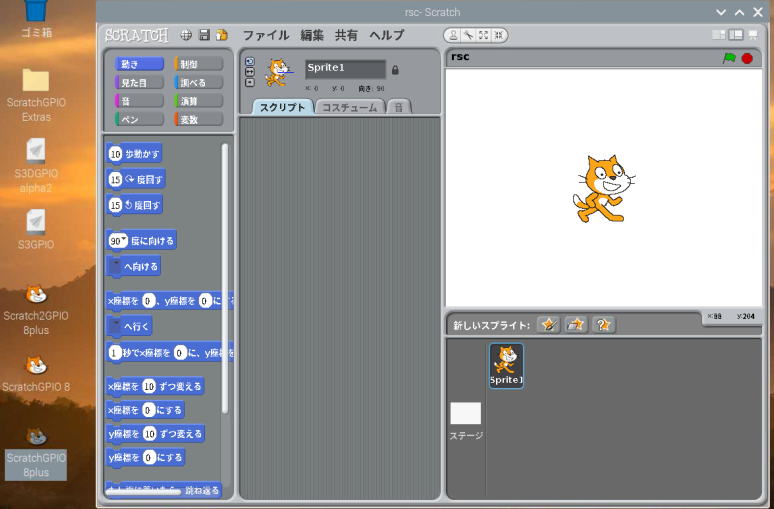Select the scissors delete tool
774x509 pixels.
point(468,35)
